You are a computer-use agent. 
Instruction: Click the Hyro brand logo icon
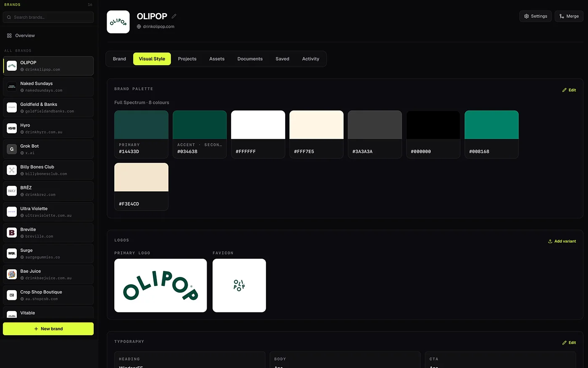coord(12,128)
